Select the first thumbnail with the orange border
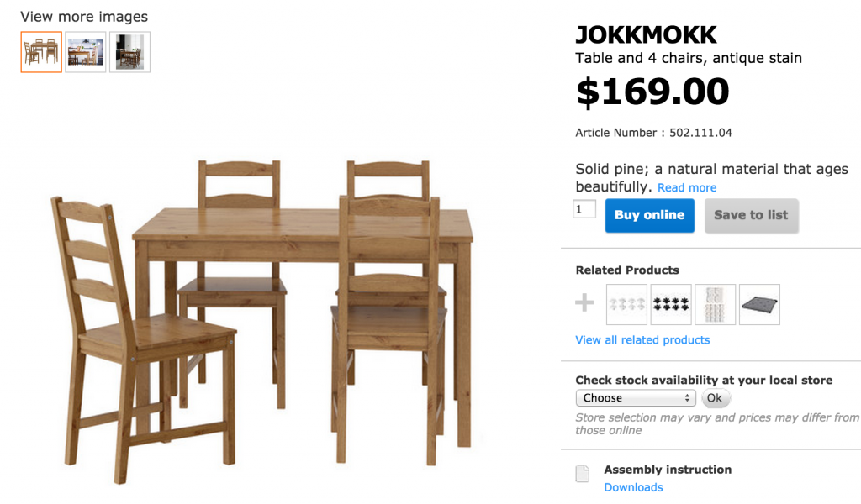The width and height of the screenshot is (861, 504). click(x=41, y=52)
